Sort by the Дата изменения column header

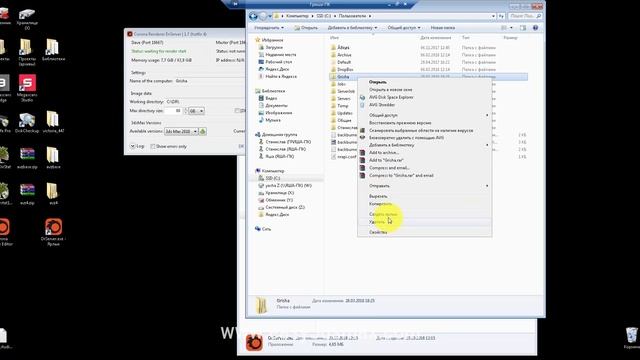[x=436, y=38]
